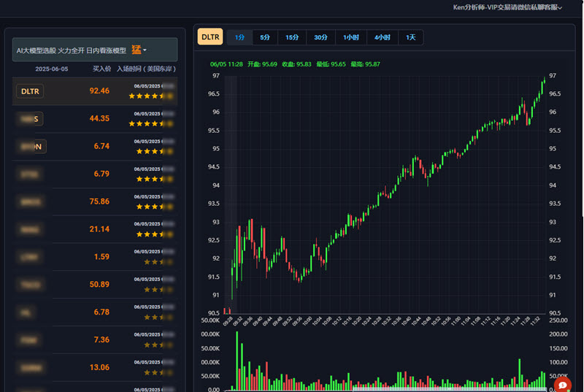Click the 2025-06-05 date header
The image size is (584, 392).
[51, 69]
